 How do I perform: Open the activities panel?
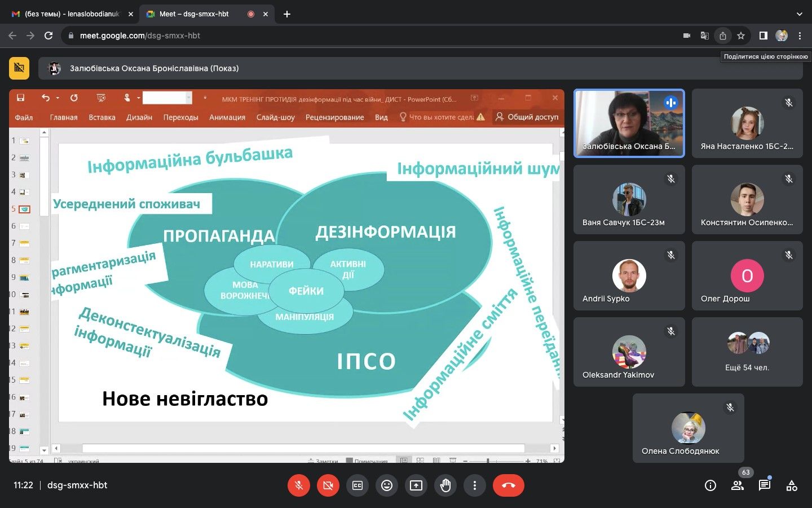pos(792,485)
